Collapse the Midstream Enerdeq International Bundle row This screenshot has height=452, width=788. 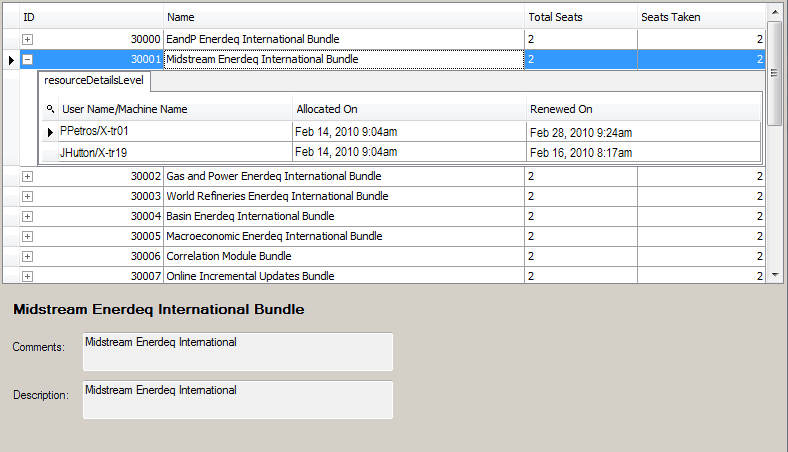pos(27,59)
